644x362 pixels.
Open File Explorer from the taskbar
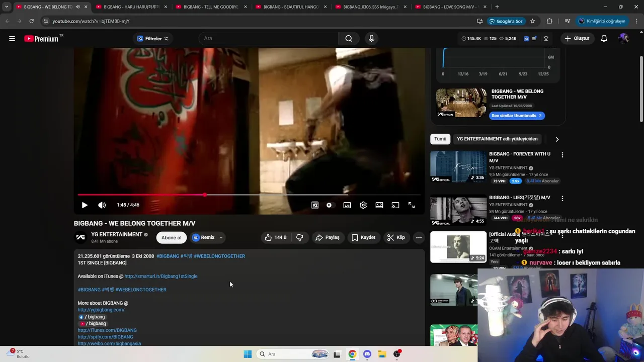click(382, 354)
